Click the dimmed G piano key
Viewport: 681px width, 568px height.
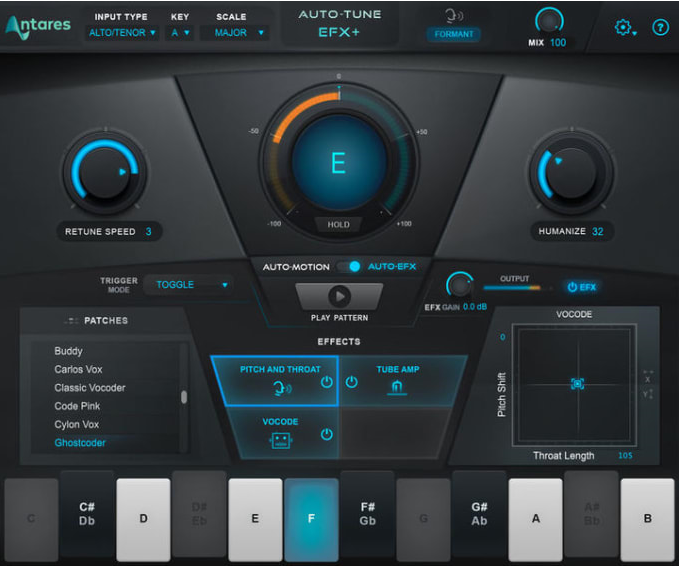(423, 519)
